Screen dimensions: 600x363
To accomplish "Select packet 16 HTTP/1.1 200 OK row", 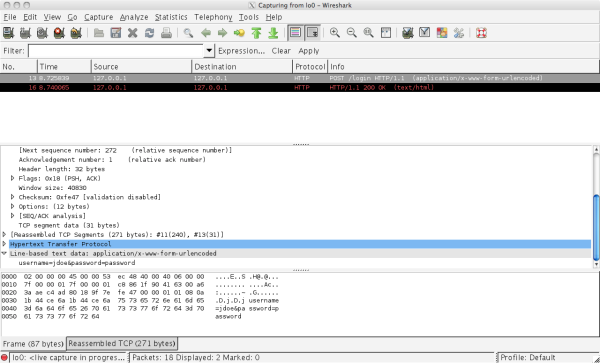I will [x=300, y=88].
